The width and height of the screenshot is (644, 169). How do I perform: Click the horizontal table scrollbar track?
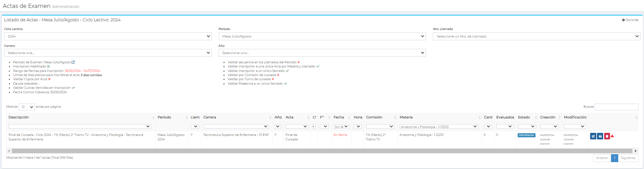[322, 151]
